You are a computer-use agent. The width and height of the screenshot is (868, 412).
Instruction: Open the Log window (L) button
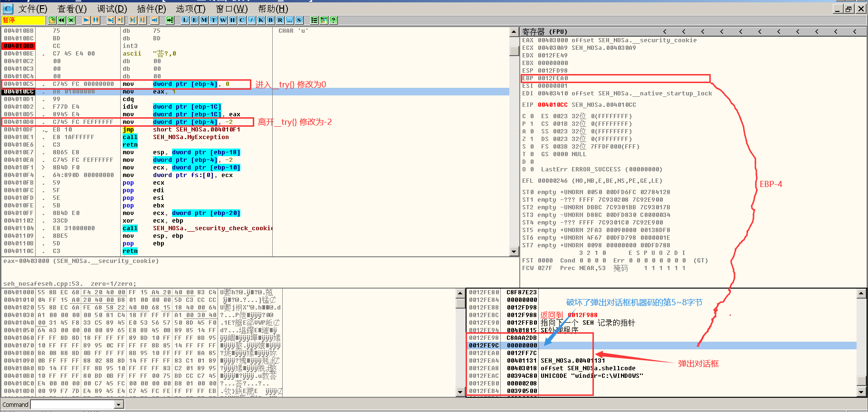[x=185, y=20]
